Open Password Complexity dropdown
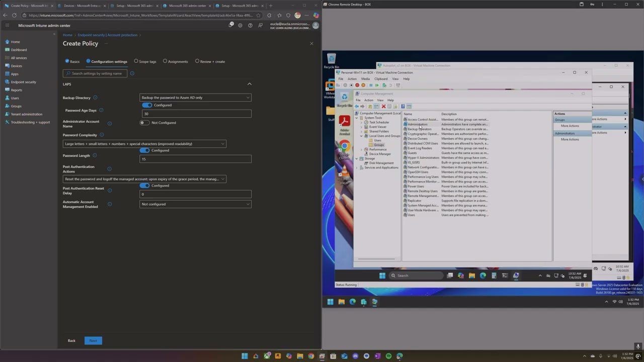644x362 pixels. click(144, 144)
